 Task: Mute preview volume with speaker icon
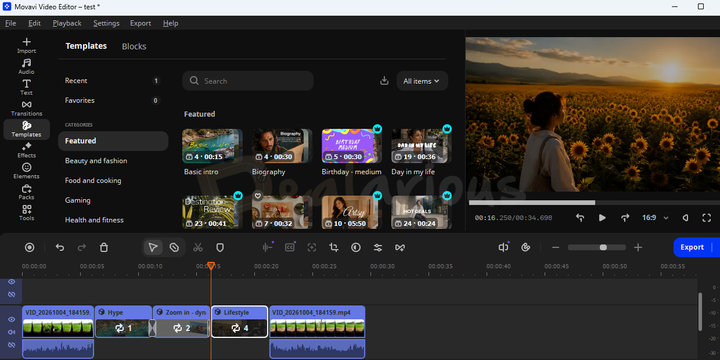tap(685, 218)
